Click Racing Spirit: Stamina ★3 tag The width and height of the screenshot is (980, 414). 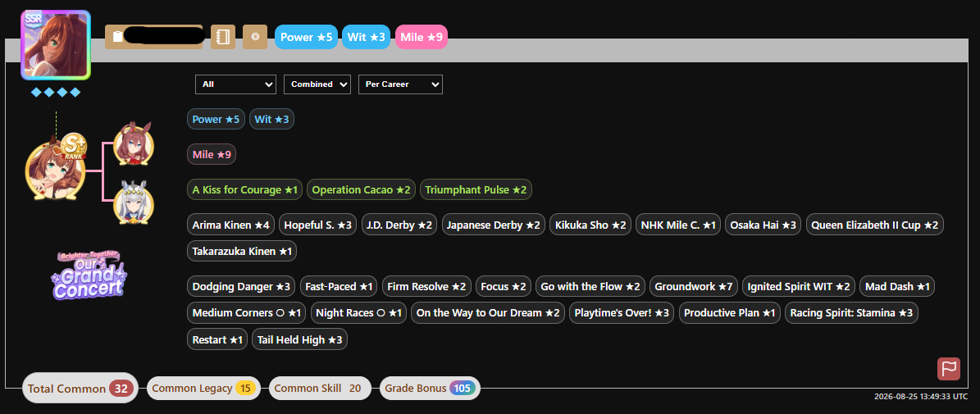coord(851,313)
